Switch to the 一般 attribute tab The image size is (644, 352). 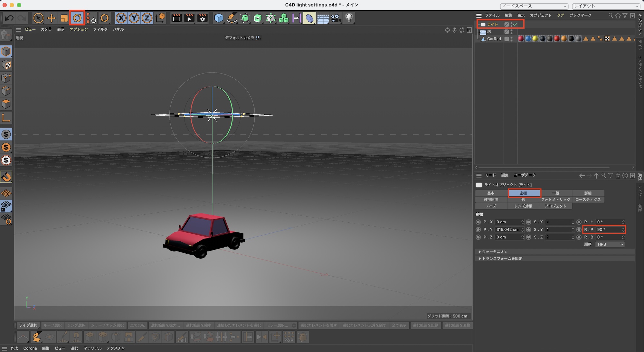point(555,193)
